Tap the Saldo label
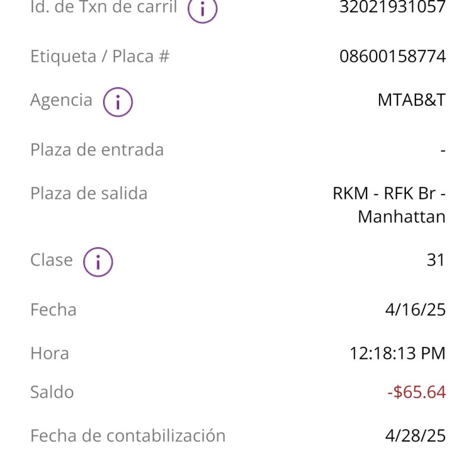476x476 pixels. 52,392
